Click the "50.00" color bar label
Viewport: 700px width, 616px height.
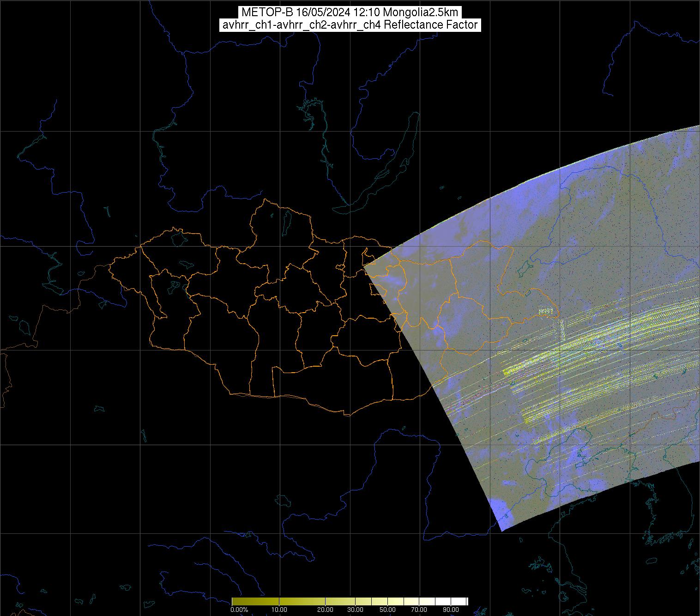(387, 609)
